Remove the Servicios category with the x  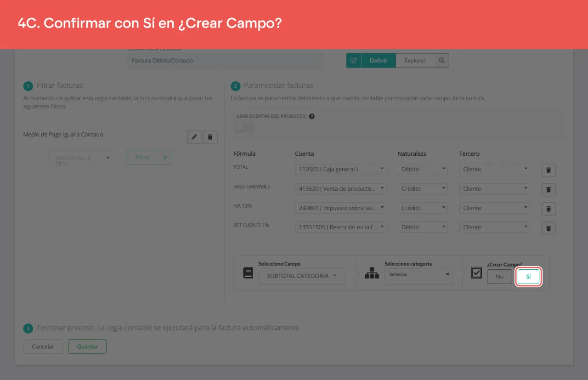click(447, 274)
